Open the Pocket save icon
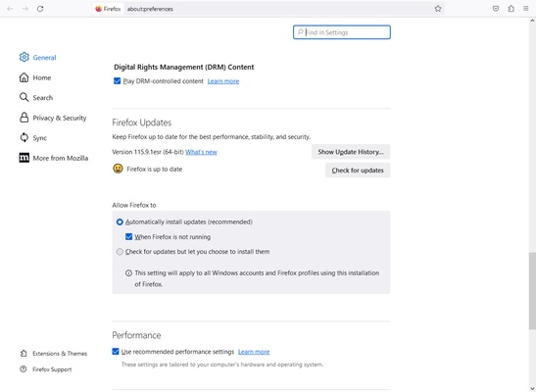This screenshot has width=536, height=392. pos(496,9)
